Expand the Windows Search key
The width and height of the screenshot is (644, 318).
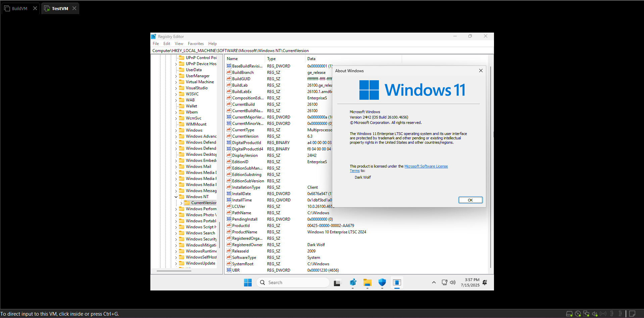(x=176, y=233)
